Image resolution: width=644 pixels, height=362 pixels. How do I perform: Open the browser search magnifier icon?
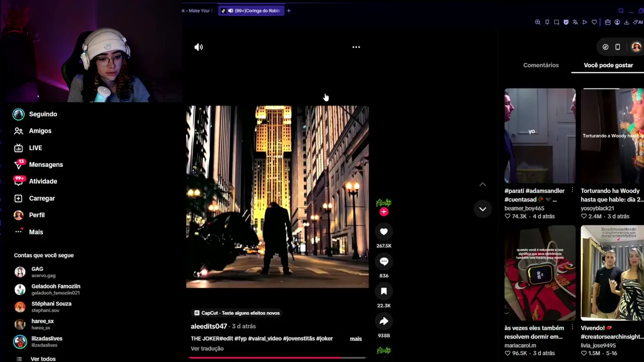(621, 11)
